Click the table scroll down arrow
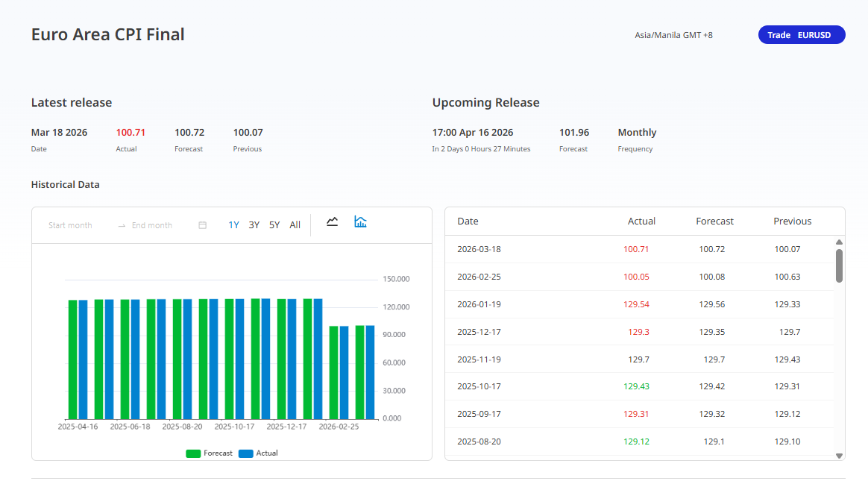The image size is (868, 487). tap(839, 455)
